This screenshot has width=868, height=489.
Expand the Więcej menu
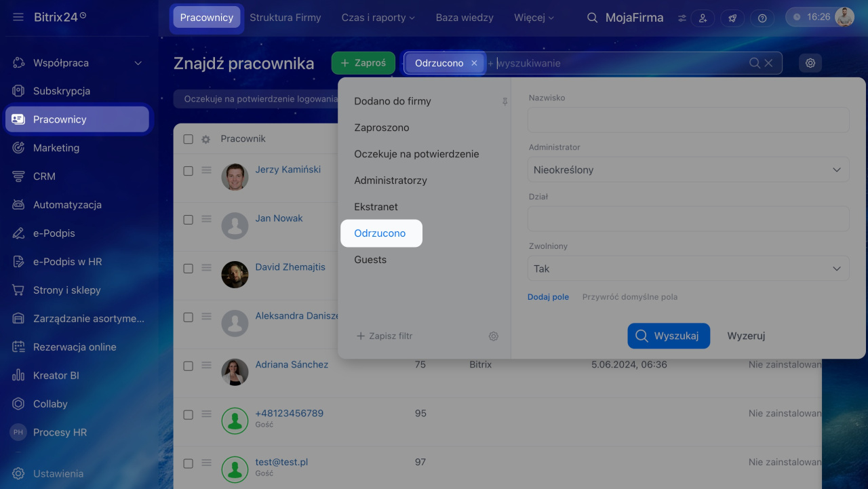tap(534, 18)
